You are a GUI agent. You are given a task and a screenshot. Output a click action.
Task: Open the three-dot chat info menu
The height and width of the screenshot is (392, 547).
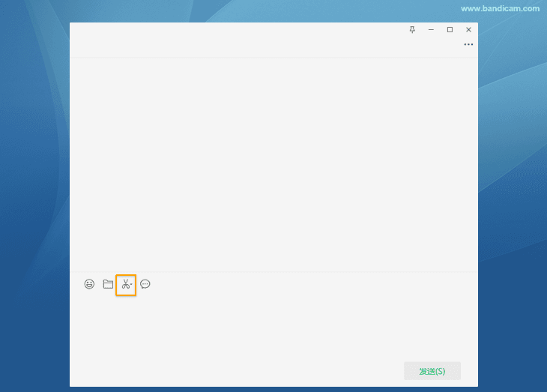pos(468,45)
